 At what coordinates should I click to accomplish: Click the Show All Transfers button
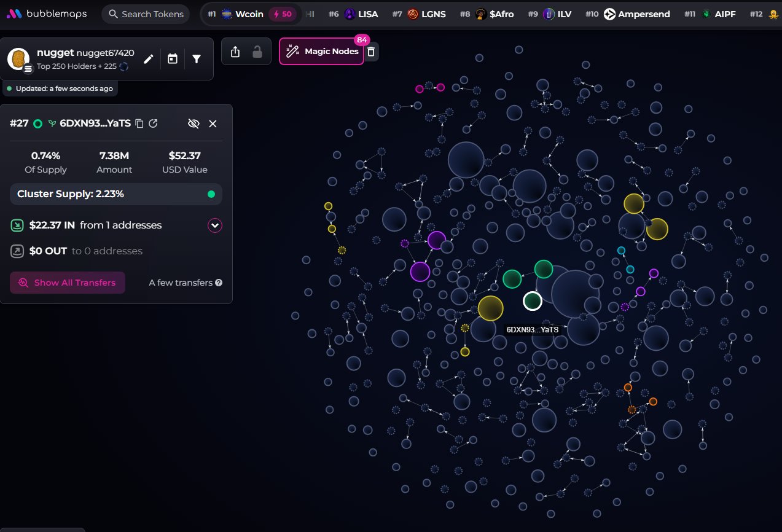(68, 283)
